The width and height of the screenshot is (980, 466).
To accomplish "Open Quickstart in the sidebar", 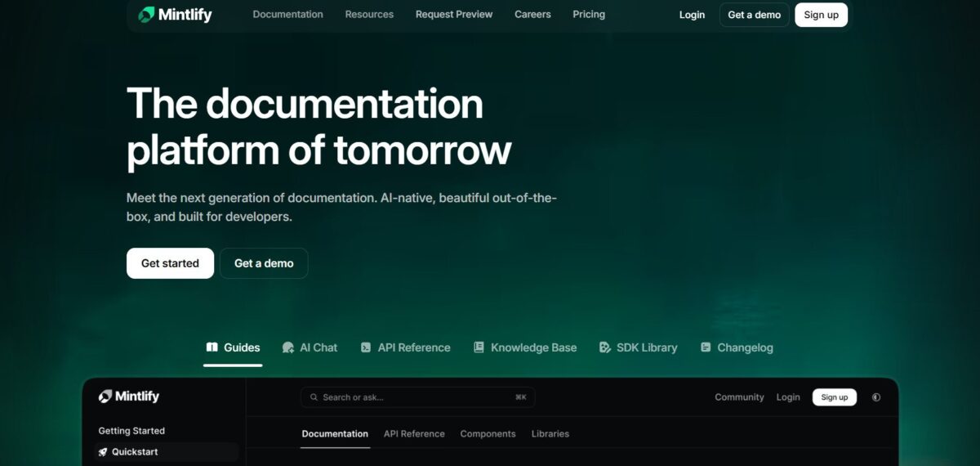I will [166, 452].
